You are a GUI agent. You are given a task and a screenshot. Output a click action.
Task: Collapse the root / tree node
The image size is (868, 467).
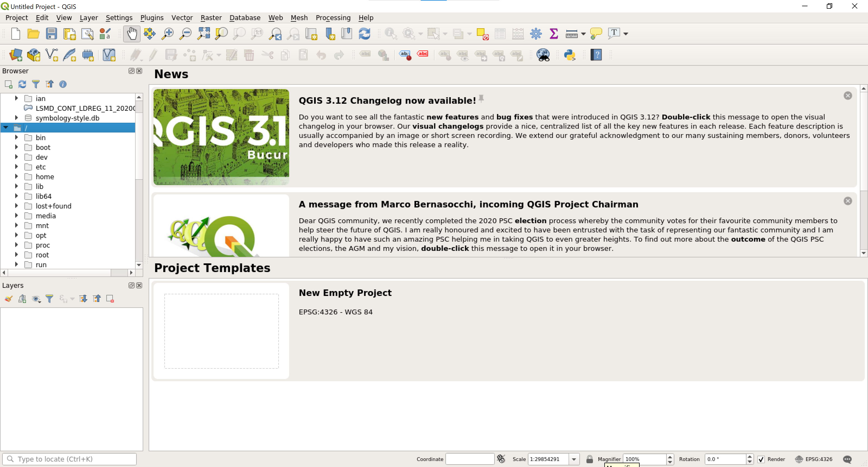[x=6, y=127]
